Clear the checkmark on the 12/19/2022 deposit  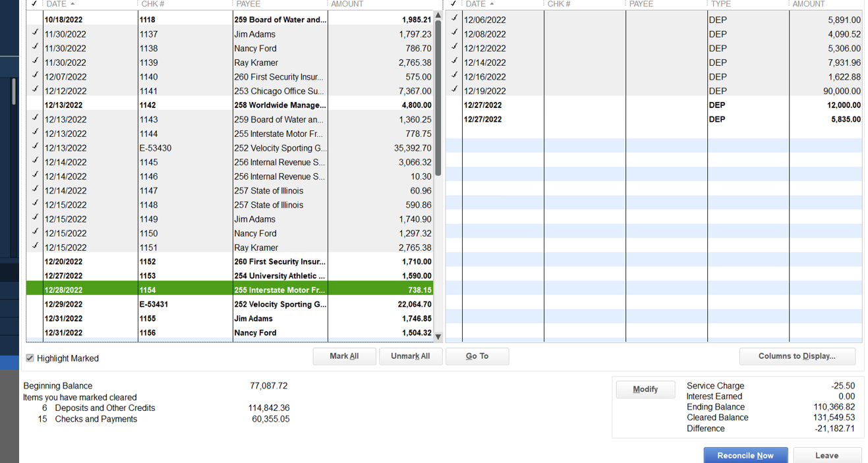click(454, 90)
